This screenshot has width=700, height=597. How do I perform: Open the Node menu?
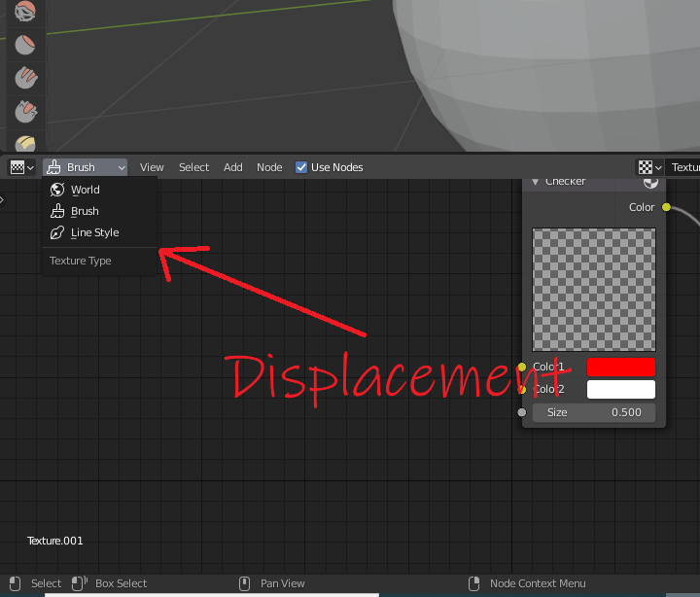269,167
